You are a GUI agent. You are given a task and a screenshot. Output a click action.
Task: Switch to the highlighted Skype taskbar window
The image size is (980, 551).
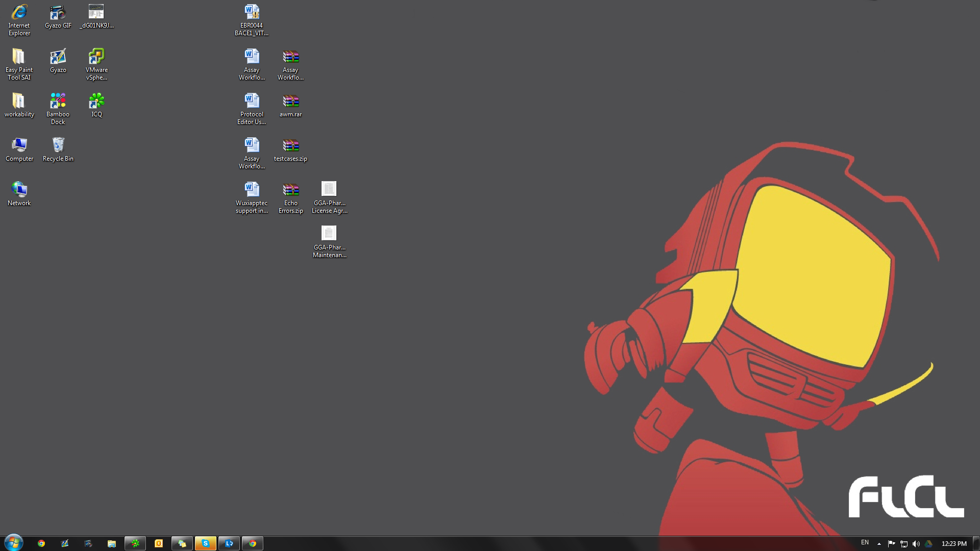click(x=206, y=543)
